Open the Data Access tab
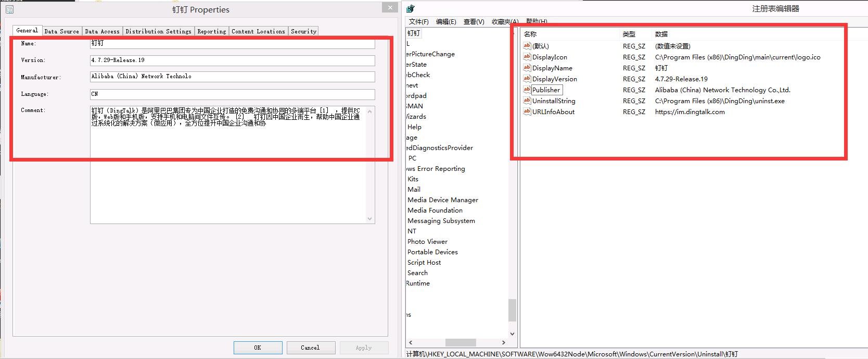 pyautogui.click(x=102, y=31)
